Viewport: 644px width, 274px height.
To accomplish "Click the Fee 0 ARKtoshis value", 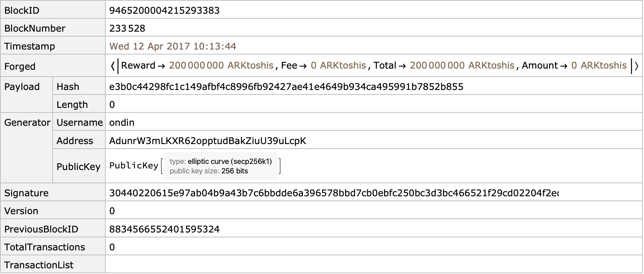I will (339, 66).
